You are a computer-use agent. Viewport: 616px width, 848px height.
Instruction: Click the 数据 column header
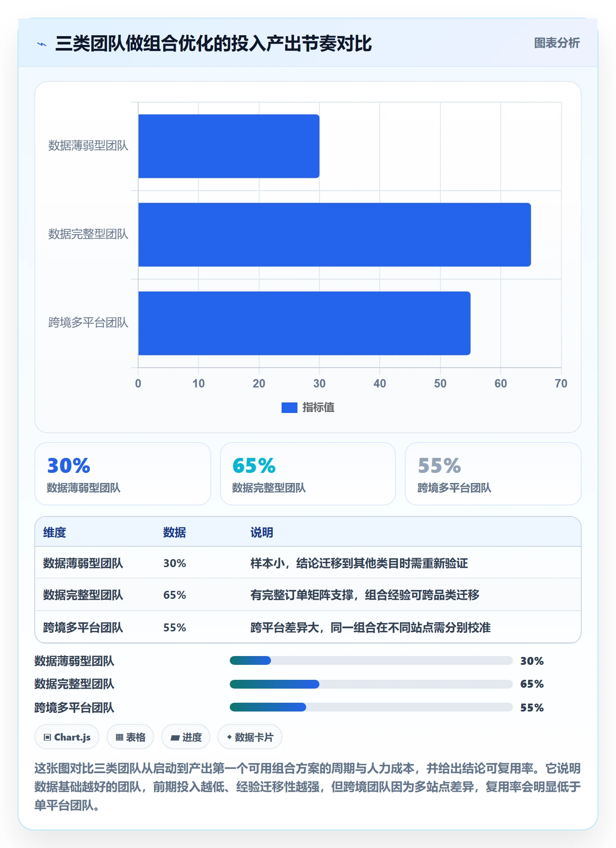click(175, 532)
